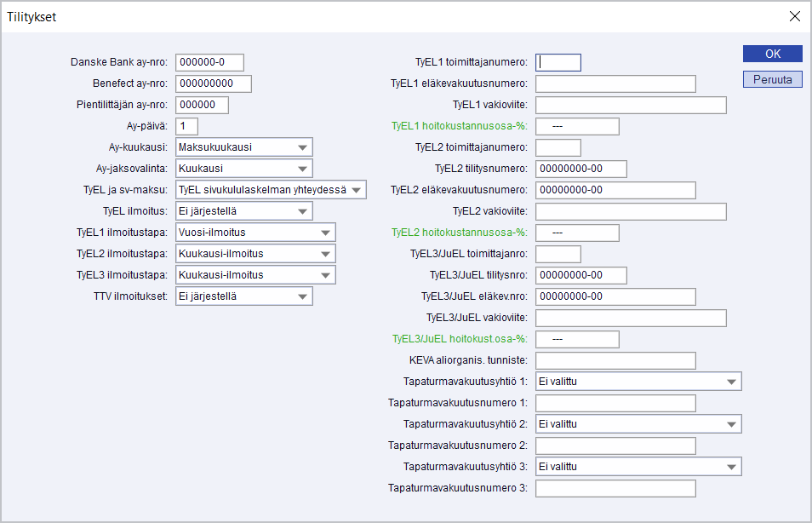Open TyEL ja sv-maksu dropdown
This screenshot has width=812, height=523.
270,190
